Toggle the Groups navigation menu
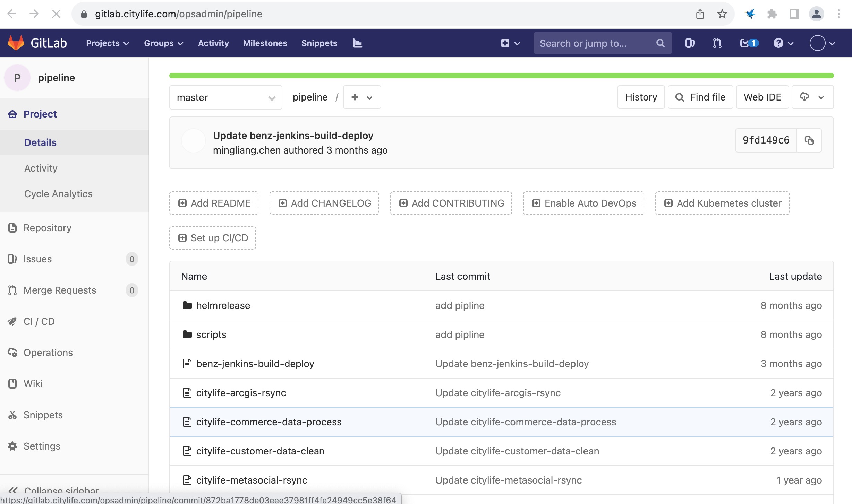The width and height of the screenshot is (852, 504). click(164, 43)
